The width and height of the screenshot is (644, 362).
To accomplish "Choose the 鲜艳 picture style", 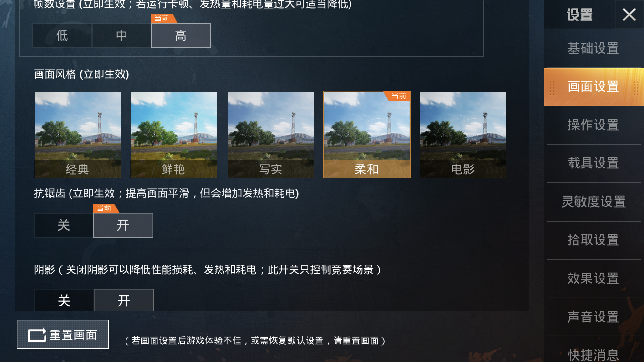I will click(x=174, y=135).
